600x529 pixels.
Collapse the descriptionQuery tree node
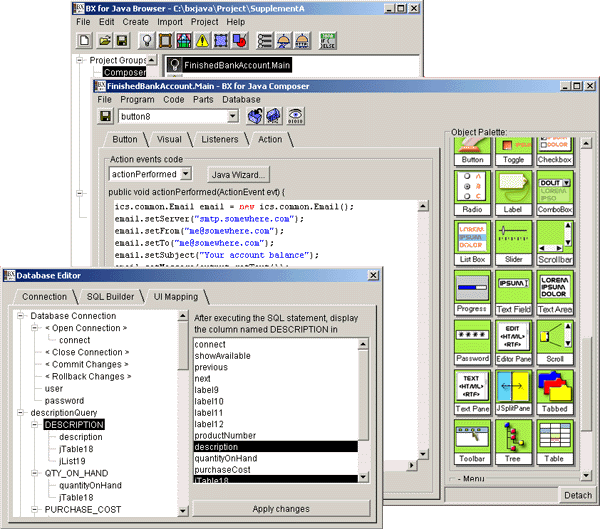click(x=21, y=413)
